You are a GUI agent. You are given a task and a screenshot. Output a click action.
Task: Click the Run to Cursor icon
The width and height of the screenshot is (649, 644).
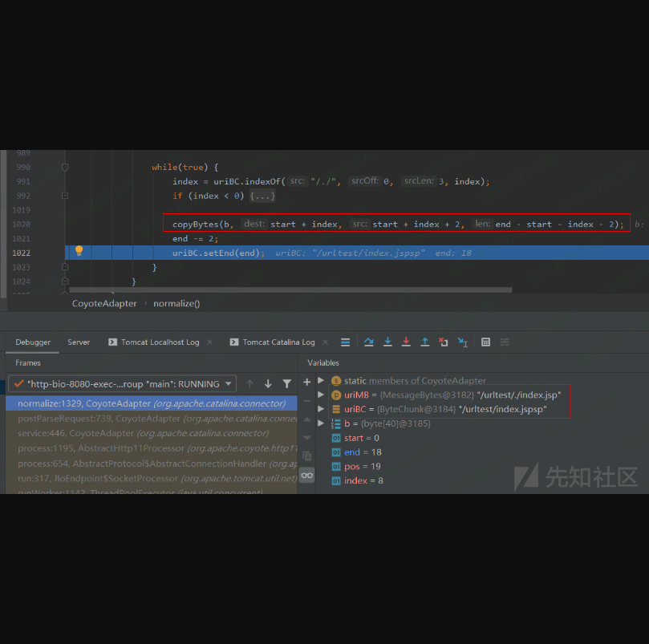coord(463,342)
